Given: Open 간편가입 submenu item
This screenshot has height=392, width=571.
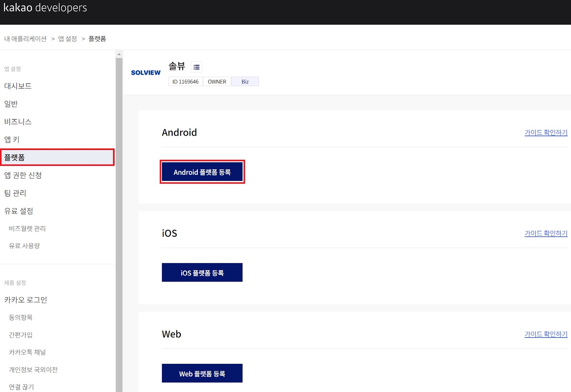Looking at the screenshot, I should (21, 335).
